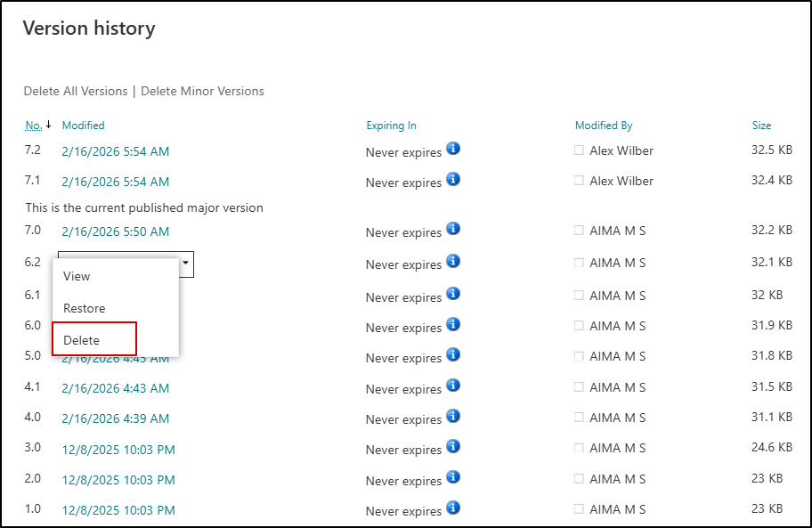Check the box beside AIMA M S on version 7.0
The height and width of the screenshot is (528, 812).
580,230
